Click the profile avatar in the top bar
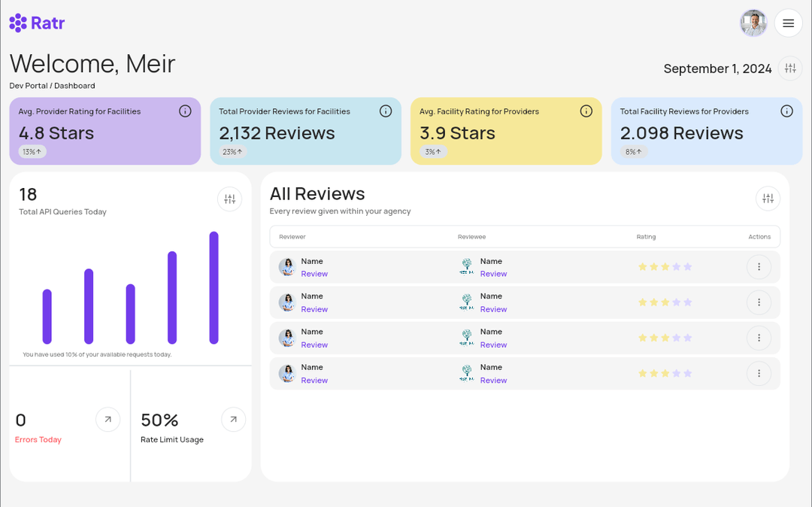 click(x=753, y=23)
